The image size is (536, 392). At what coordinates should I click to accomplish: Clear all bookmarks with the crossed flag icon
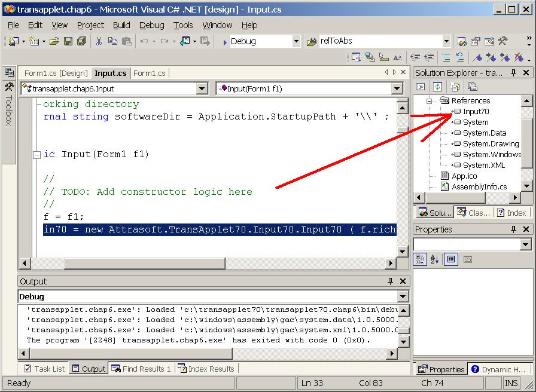click(519, 57)
